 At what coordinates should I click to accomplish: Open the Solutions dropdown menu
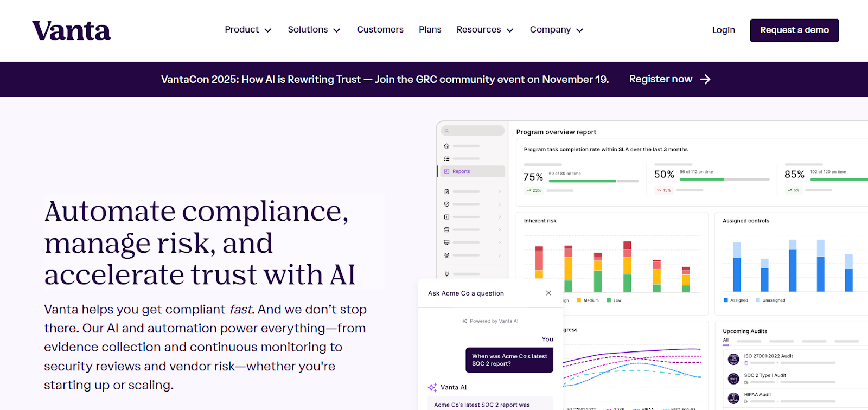313,30
